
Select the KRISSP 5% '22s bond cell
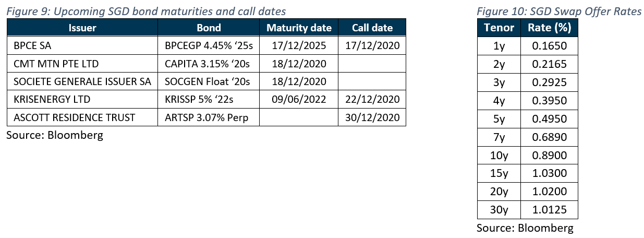pyautogui.click(x=209, y=99)
